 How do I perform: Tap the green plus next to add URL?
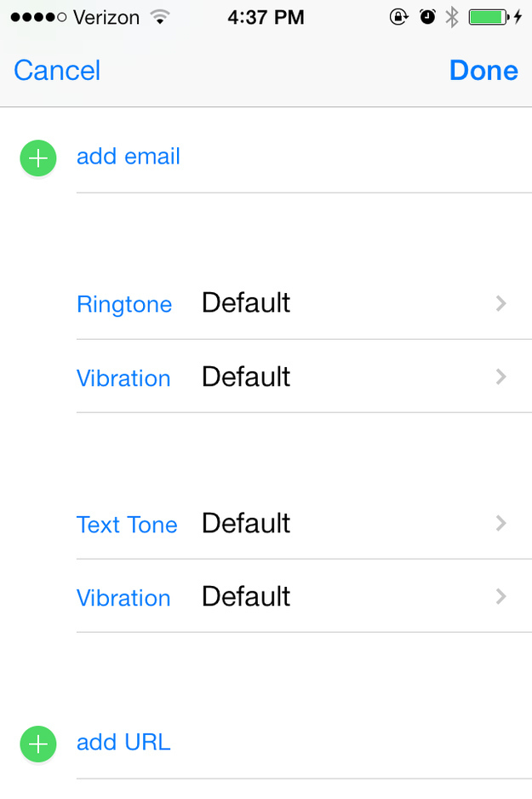[38, 744]
